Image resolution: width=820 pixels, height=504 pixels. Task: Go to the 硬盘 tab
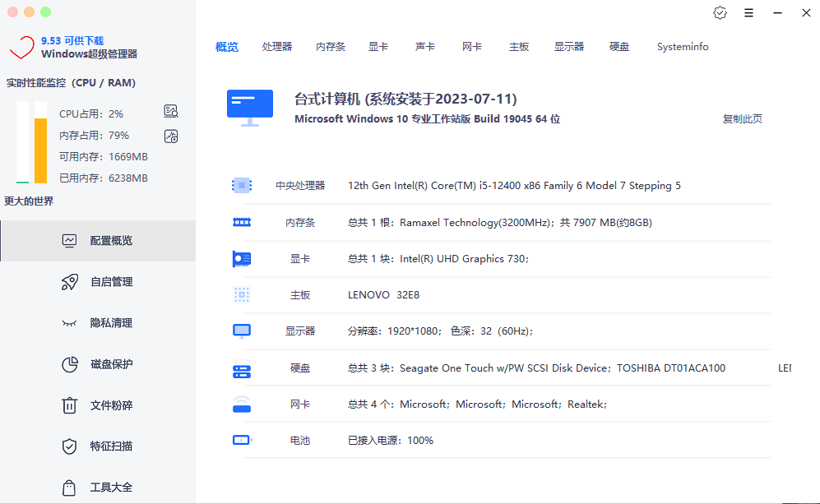click(x=619, y=47)
